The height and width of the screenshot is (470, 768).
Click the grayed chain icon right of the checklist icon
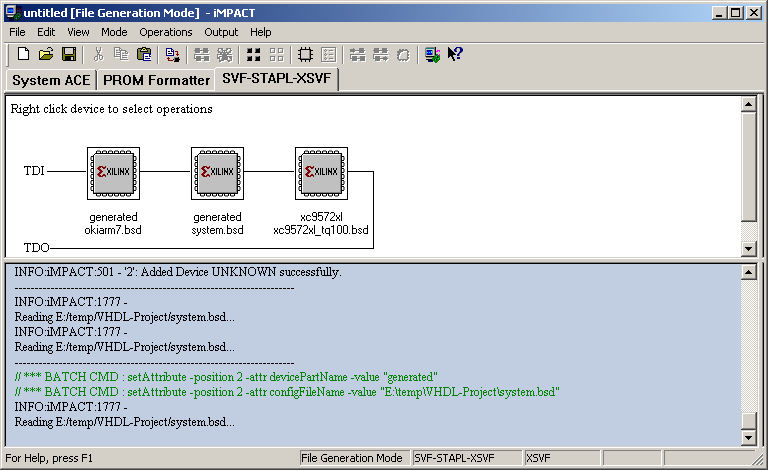click(x=358, y=54)
